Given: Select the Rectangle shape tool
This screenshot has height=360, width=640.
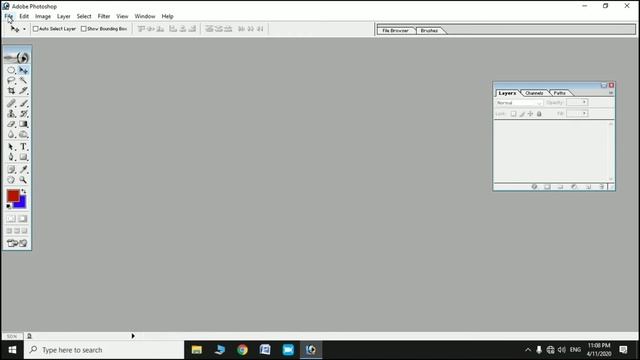Looking at the screenshot, I should coord(23,157).
